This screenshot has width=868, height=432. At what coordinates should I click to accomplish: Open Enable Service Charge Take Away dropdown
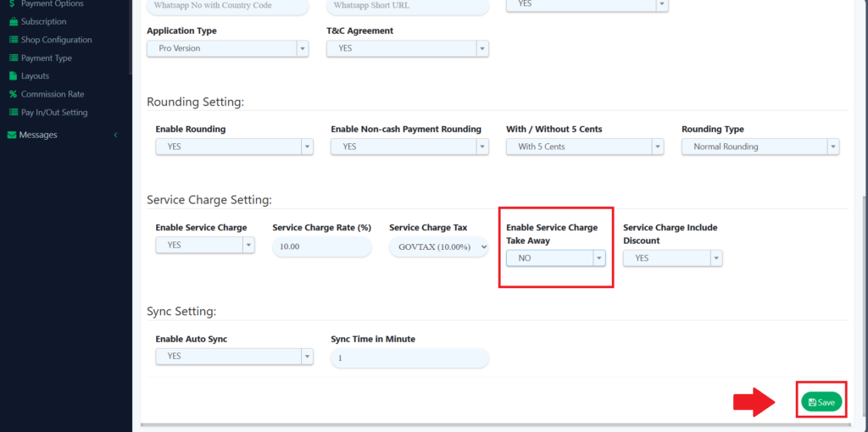pyautogui.click(x=556, y=258)
